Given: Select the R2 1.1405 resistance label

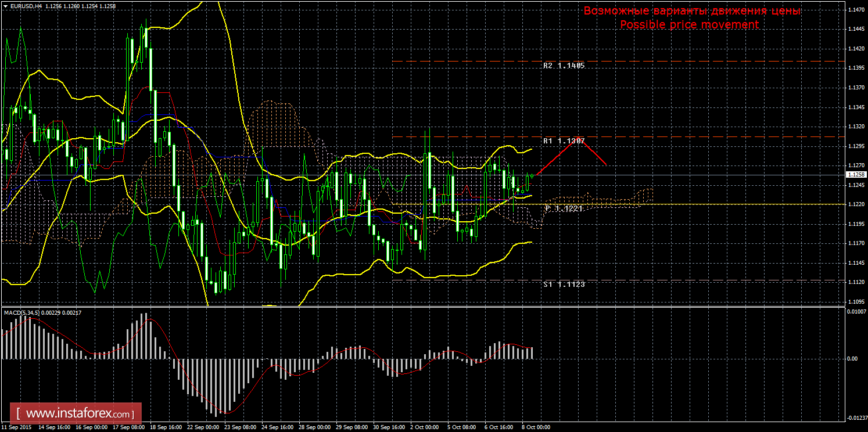Looking at the screenshot, I should [x=564, y=66].
